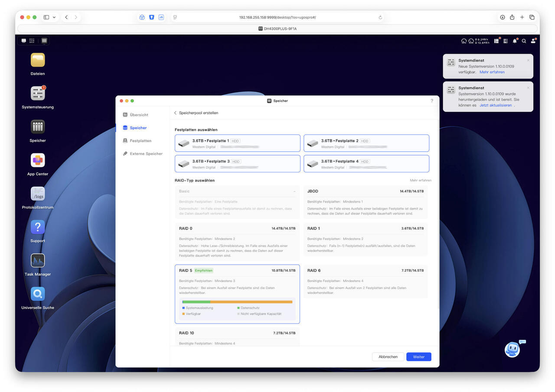Toggle selection of Festplatte 4
555x392 pixels.
366,164
